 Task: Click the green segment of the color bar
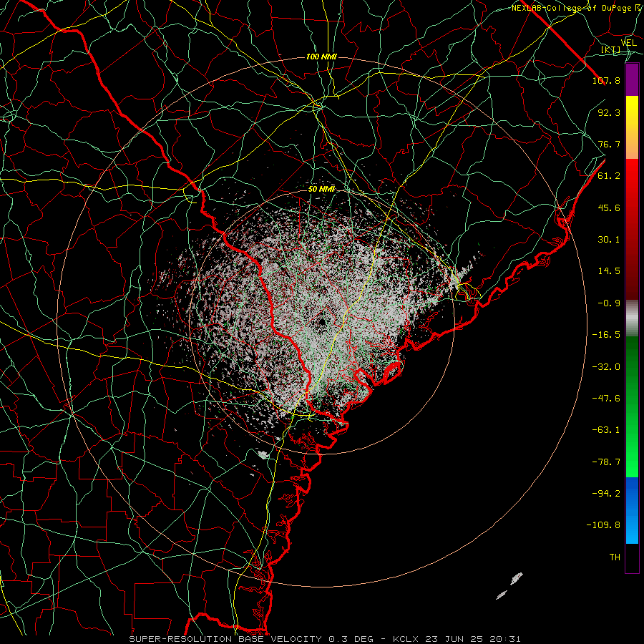pos(632,406)
